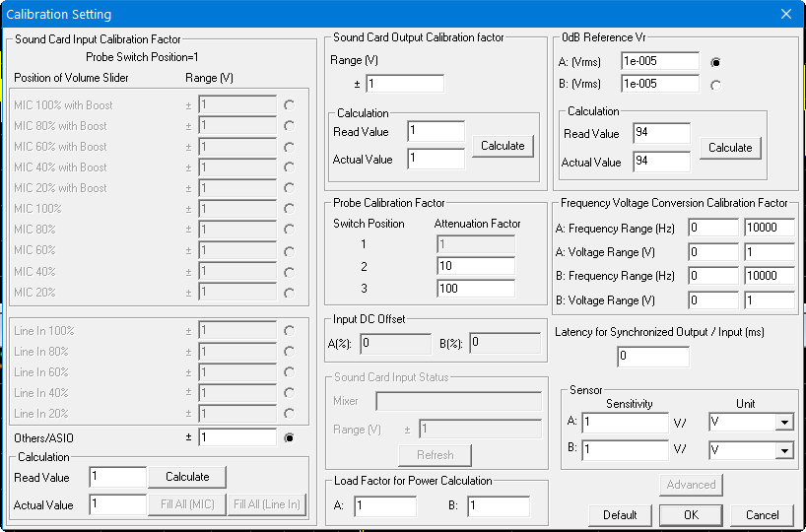Click A: Frequency Range maximum field
The width and height of the screenshot is (806, 532).
pyautogui.click(x=770, y=228)
